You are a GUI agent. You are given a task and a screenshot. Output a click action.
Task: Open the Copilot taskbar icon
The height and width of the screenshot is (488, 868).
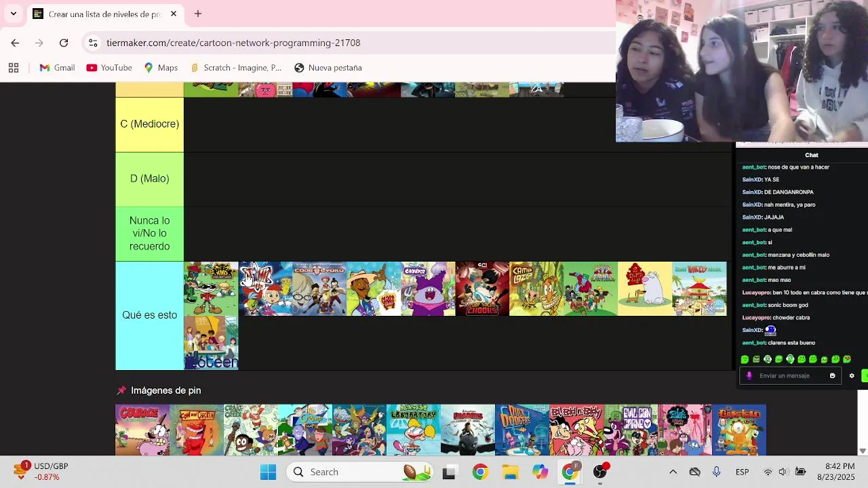540,472
